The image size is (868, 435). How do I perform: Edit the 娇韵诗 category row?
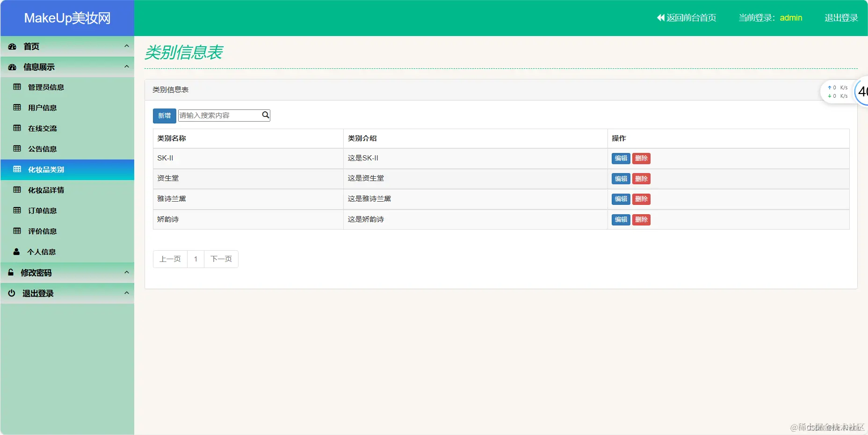click(x=621, y=219)
